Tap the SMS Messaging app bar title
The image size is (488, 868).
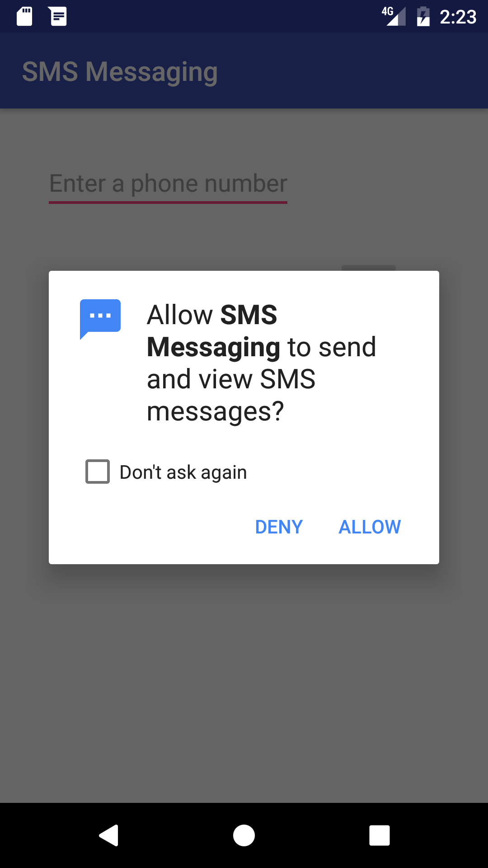[x=120, y=71]
